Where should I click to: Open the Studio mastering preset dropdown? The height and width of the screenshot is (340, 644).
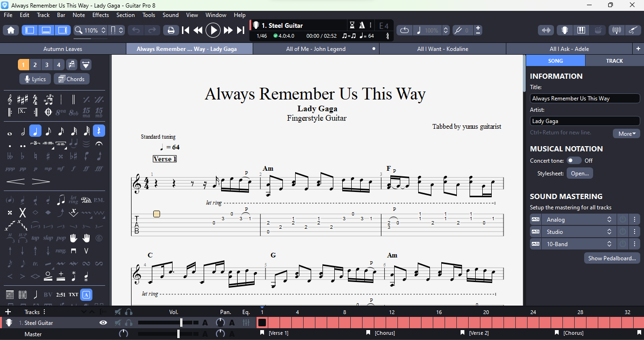pos(578,232)
